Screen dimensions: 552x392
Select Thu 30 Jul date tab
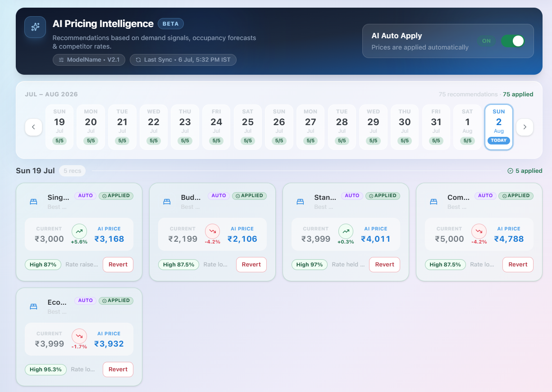click(405, 127)
